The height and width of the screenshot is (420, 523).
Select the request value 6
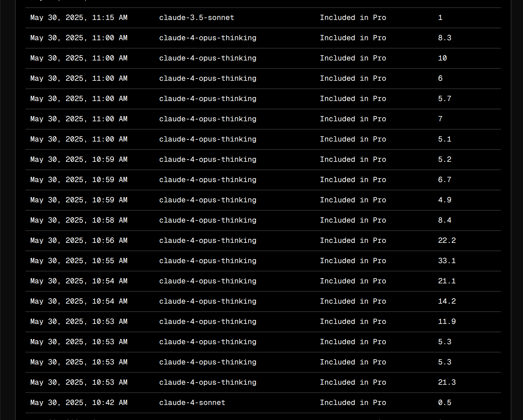pos(440,79)
